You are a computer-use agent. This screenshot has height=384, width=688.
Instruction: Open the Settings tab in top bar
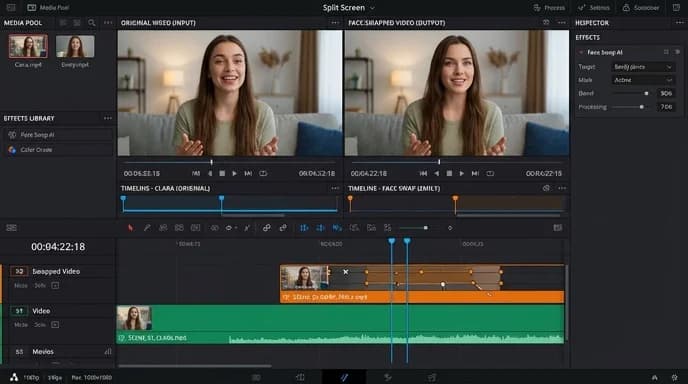click(x=594, y=7)
